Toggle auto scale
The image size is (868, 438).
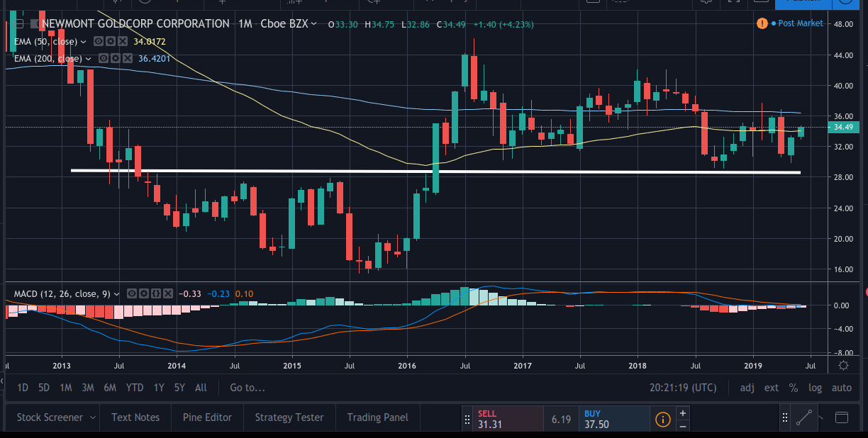coord(842,388)
